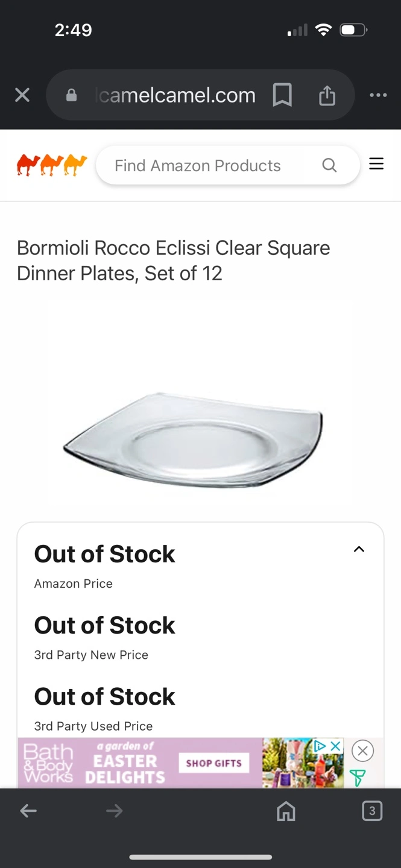Open the hamburger site menu

pos(376,164)
